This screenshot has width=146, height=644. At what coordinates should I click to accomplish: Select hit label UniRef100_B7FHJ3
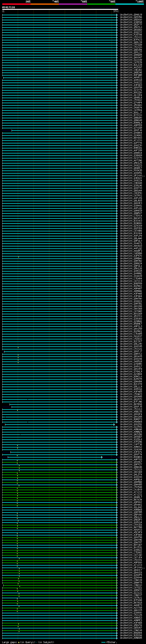pos(131,40)
